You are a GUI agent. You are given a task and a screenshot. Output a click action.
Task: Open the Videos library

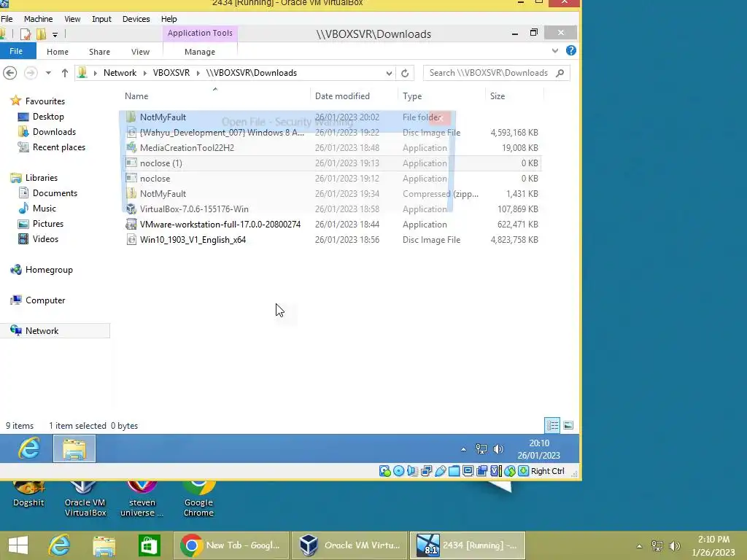[38, 238]
